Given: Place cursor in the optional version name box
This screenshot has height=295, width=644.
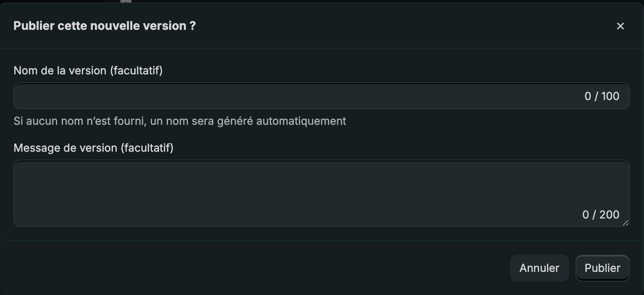Looking at the screenshot, I should pyautogui.click(x=294, y=96).
